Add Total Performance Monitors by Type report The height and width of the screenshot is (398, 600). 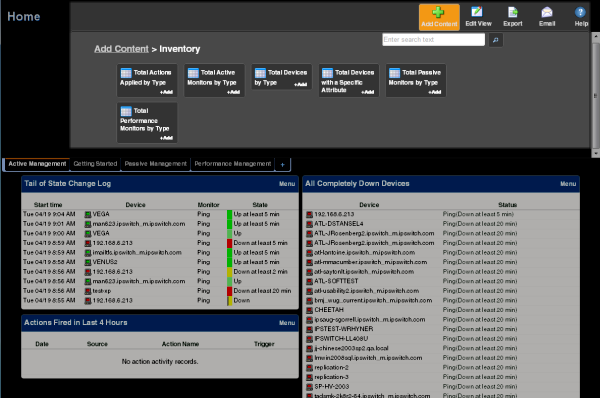point(166,138)
